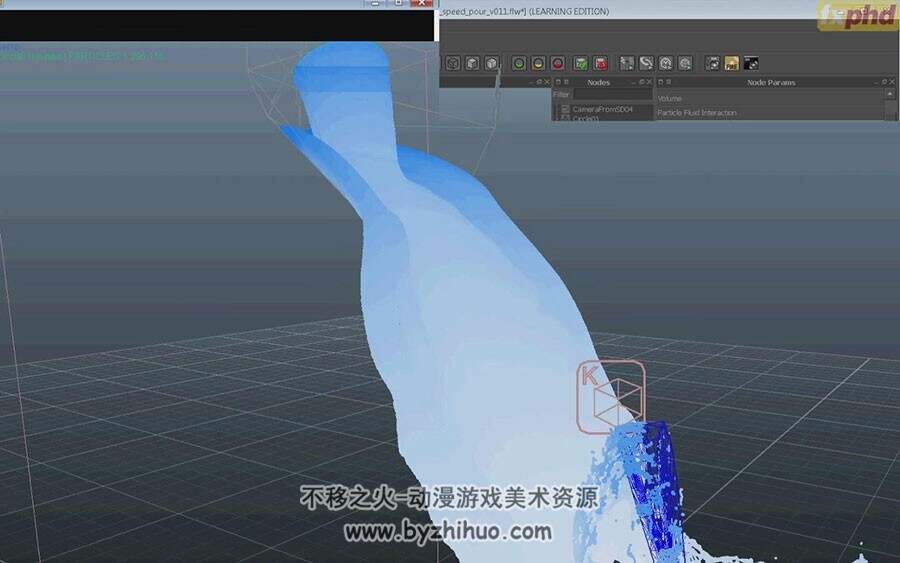
Task: Select the K cube daemon gizmo in viewport
Action: tap(611, 396)
